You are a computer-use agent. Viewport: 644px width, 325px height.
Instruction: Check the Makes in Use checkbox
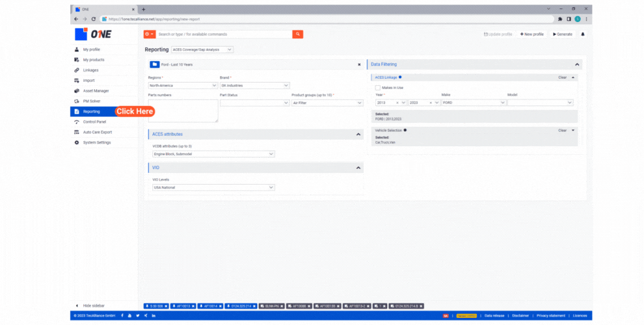point(377,87)
